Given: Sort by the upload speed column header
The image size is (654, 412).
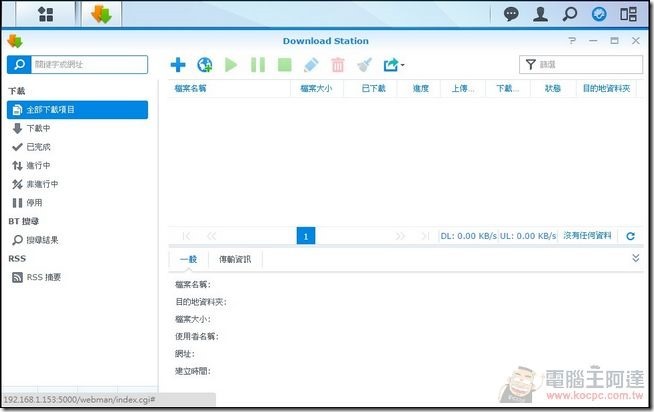Looking at the screenshot, I should pyautogui.click(x=463, y=88).
